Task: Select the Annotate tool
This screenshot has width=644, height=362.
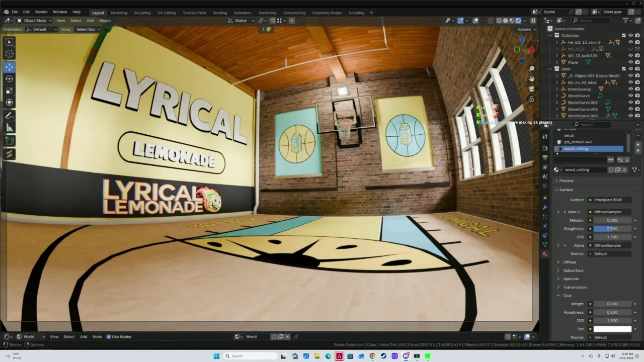Action: point(10,116)
